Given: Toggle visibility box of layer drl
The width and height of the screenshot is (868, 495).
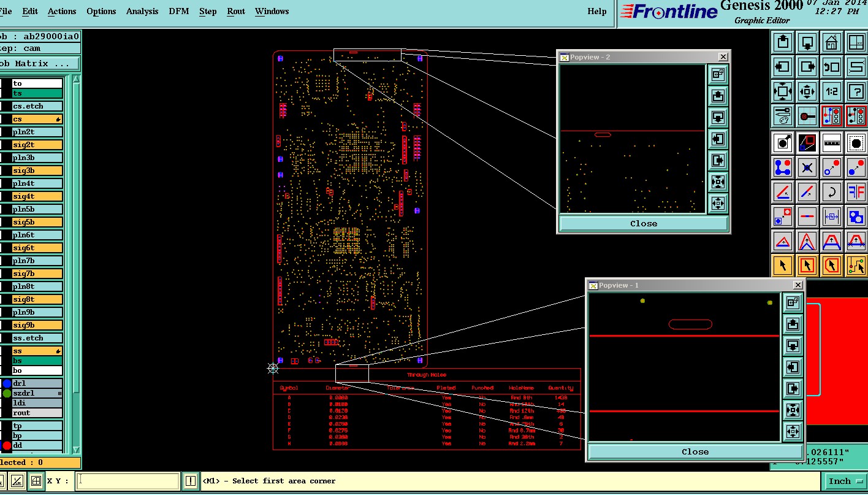Looking at the screenshot, I should [7, 384].
